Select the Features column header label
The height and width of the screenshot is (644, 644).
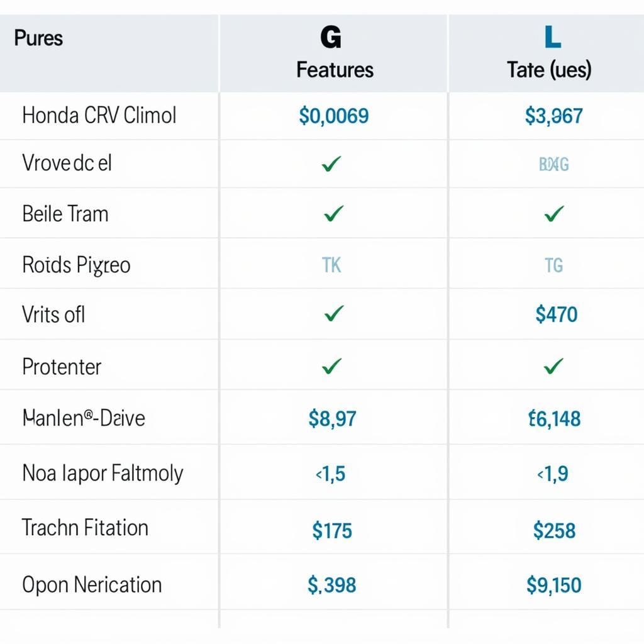335,69
